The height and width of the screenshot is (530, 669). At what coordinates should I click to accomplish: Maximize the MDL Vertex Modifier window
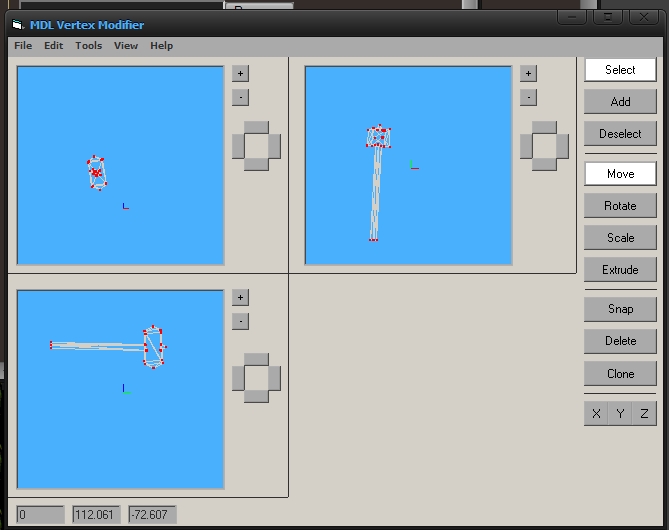point(608,17)
